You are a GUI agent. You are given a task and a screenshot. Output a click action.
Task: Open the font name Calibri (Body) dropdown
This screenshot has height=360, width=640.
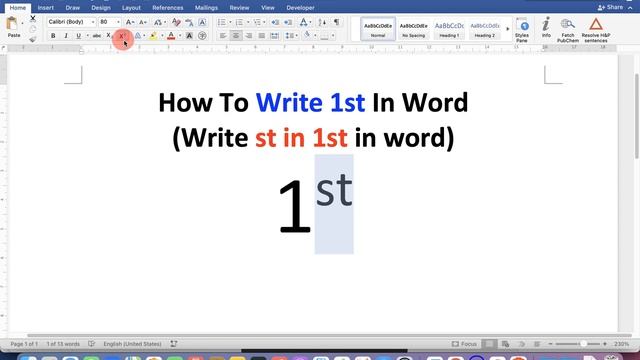click(x=93, y=22)
